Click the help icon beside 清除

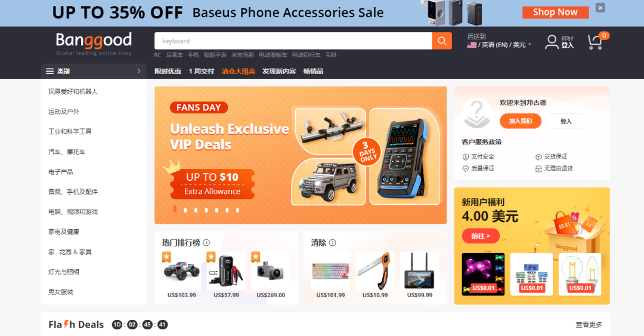332,243
